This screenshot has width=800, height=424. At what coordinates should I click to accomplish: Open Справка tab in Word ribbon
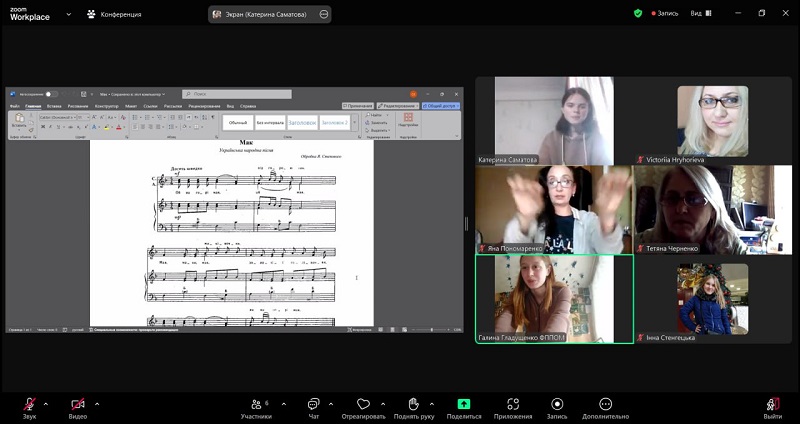pos(248,106)
